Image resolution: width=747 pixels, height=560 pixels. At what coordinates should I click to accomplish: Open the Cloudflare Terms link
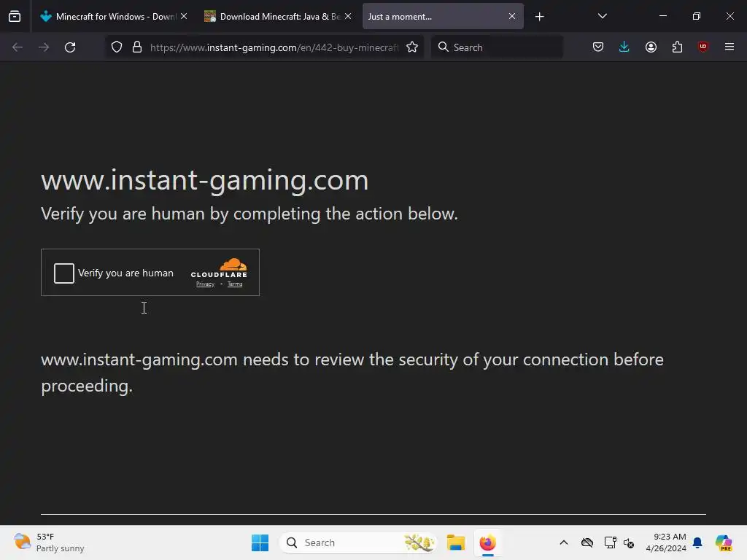235,284
